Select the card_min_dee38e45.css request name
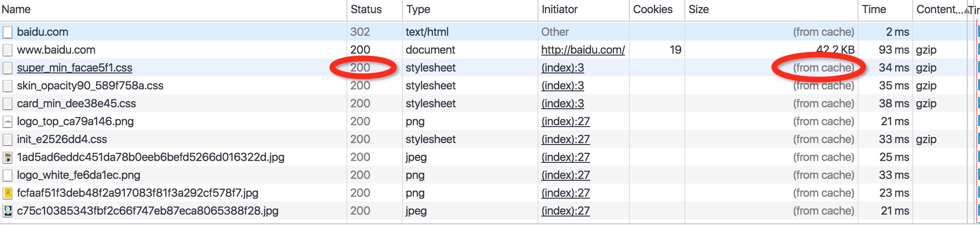 76,104
